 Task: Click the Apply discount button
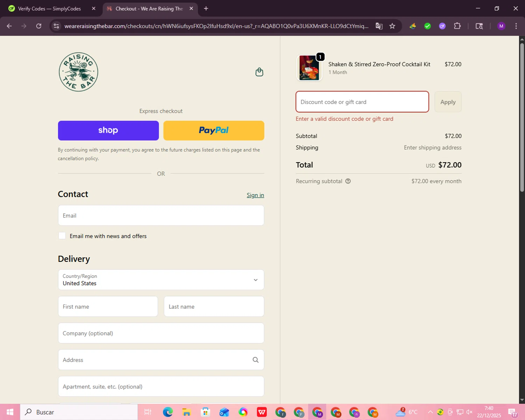click(x=448, y=102)
